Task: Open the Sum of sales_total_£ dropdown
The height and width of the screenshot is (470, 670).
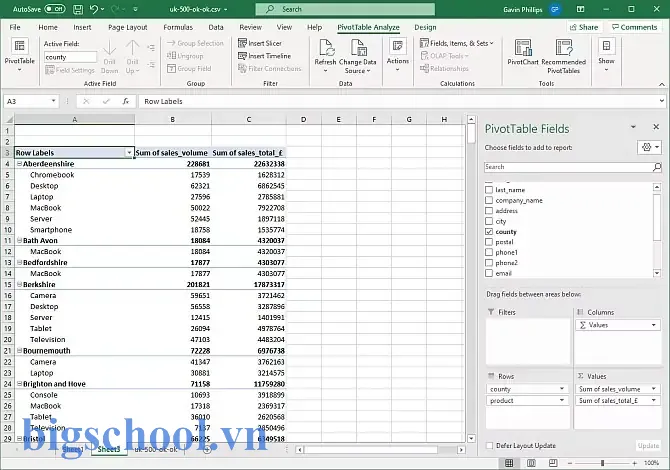Action: [x=654, y=400]
